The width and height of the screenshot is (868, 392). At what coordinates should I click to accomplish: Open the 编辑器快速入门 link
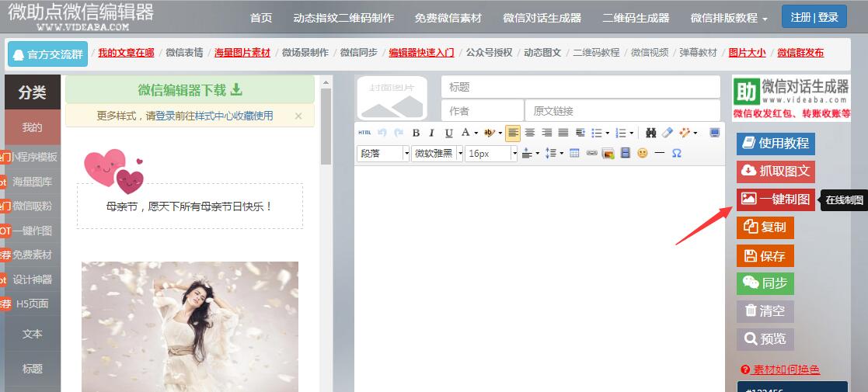(421, 53)
